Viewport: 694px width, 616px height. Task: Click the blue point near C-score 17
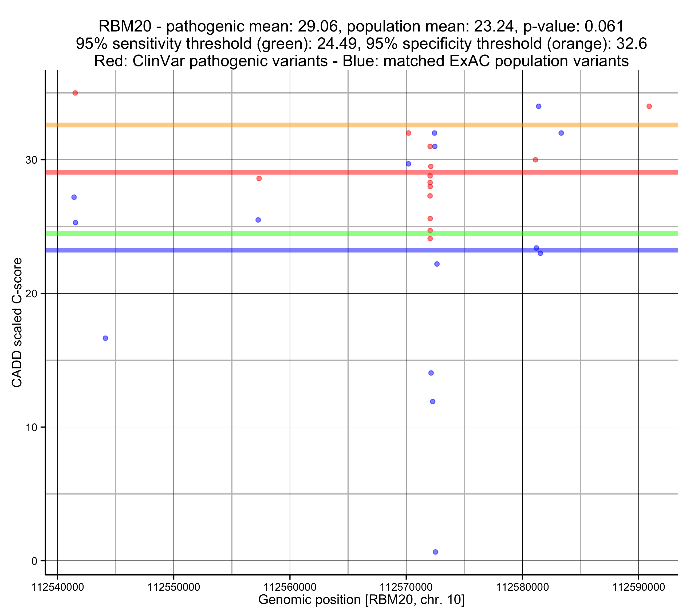pos(105,338)
